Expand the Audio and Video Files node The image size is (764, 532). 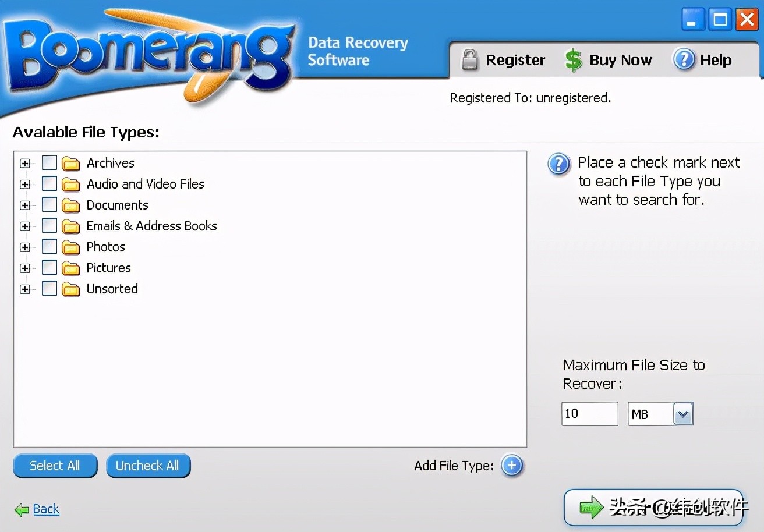click(x=24, y=185)
